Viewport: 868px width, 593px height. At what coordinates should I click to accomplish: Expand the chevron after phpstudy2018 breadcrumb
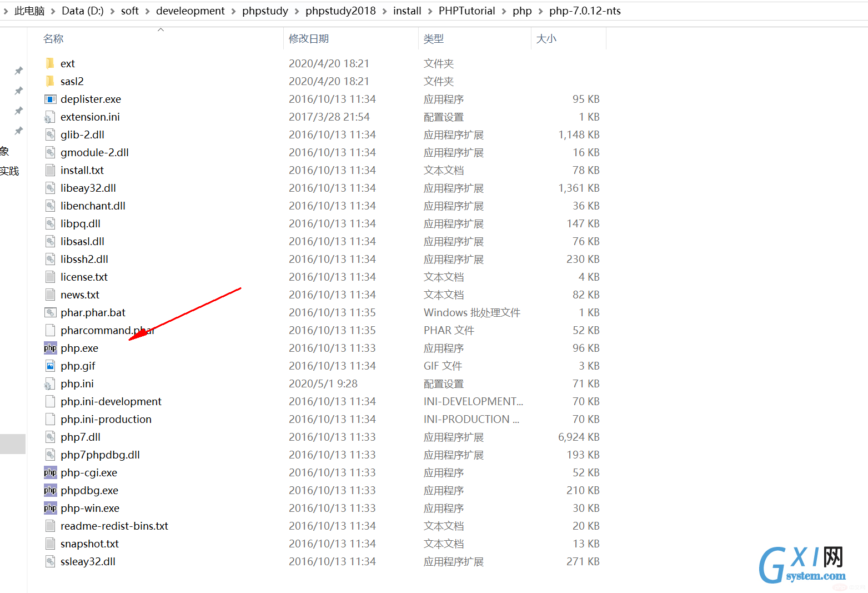385,11
